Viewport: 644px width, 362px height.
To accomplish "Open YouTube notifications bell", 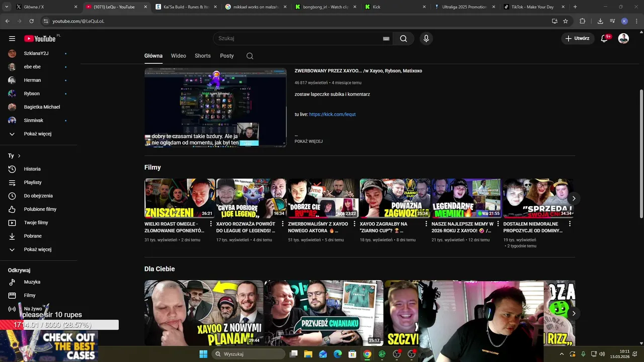I will pos(605,39).
